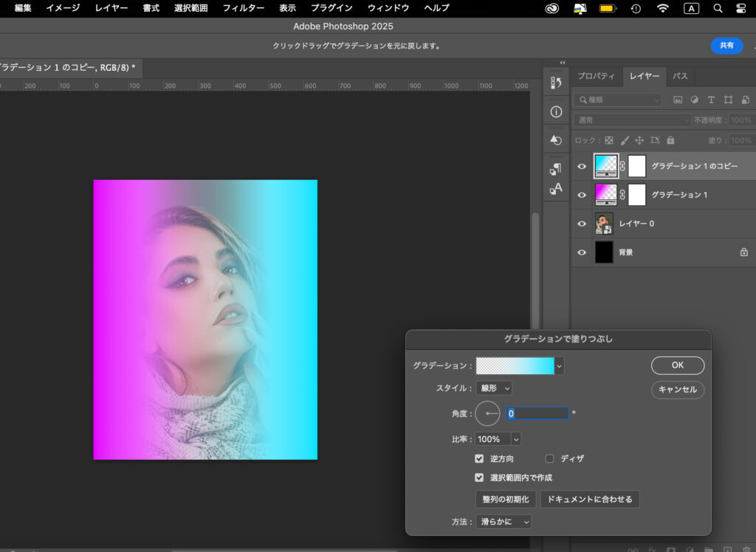
Task: Click the lock transparent pixels icon
Action: pos(608,140)
